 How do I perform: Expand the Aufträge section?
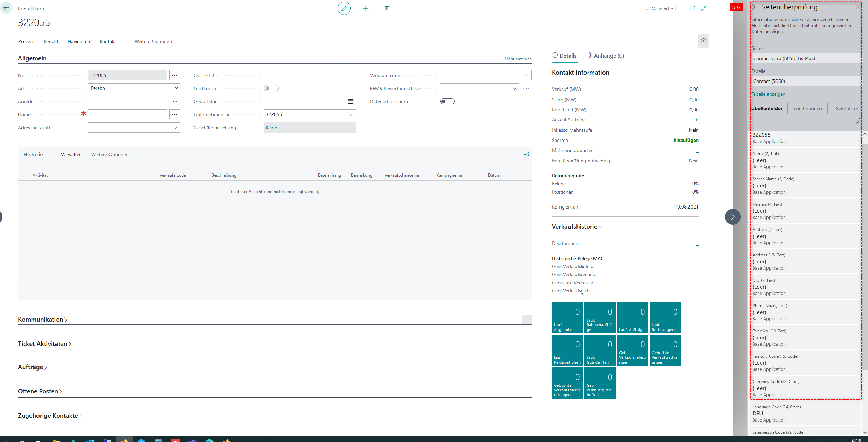[33, 367]
